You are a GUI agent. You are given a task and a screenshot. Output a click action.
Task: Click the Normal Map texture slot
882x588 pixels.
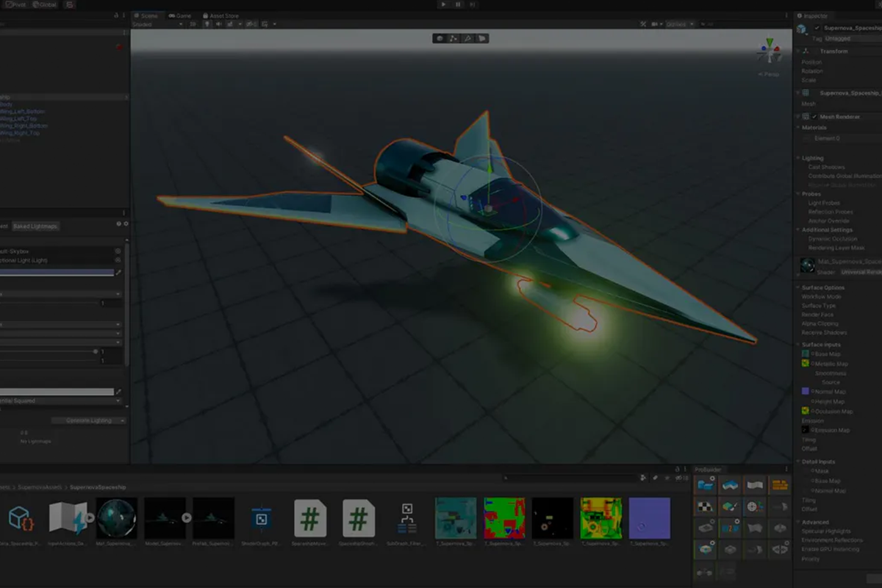pyautogui.click(x=806, y=392)
